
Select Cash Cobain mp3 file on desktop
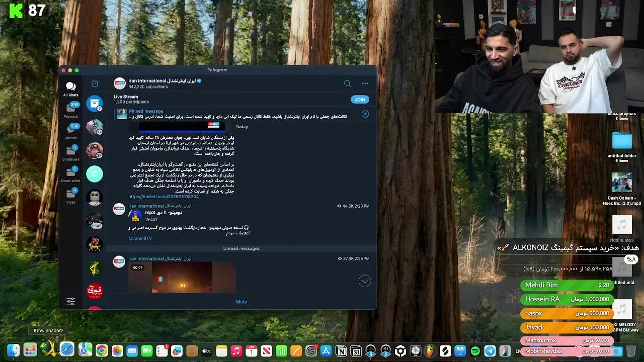(622, 190)
